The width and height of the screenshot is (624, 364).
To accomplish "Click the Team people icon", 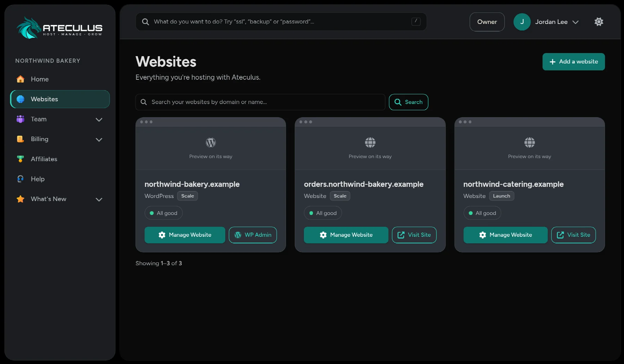I will 20,119.
